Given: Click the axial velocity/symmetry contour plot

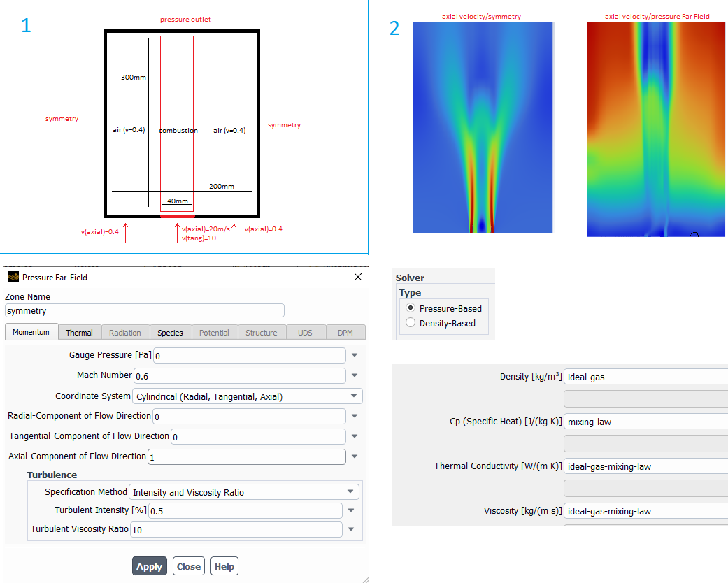Looking at the screenshot, I should (x=483, y=127).
